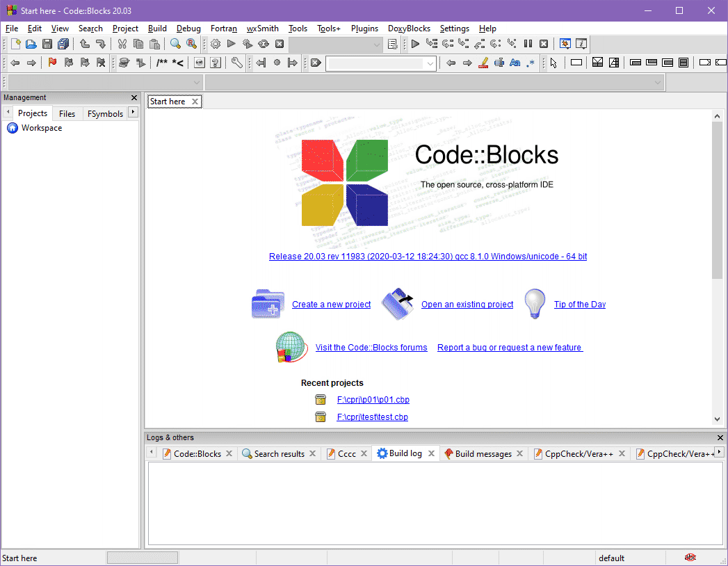This screenshot has width=728, height=566.
Task: Open the build target dropdown
Action: [336, 44]
